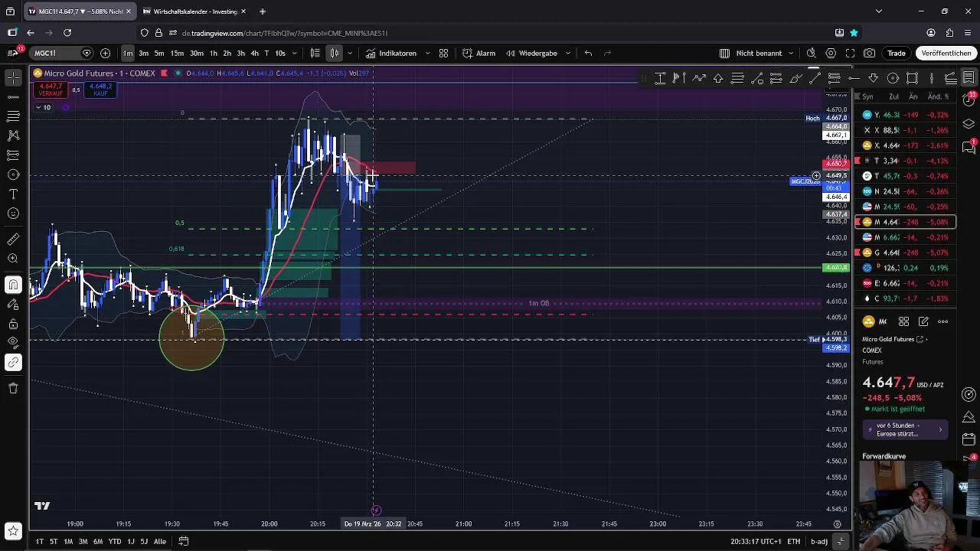Collapse indicator legend with 10 chevron
This screenshot has width=980, height=551.
[43, 107]
